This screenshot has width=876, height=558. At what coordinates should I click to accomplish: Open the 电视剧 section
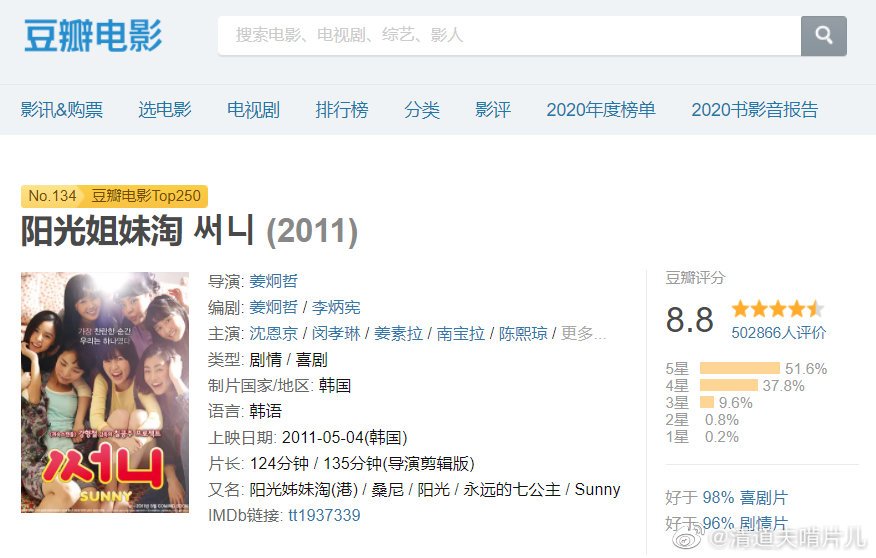click(x=253, y=109)
